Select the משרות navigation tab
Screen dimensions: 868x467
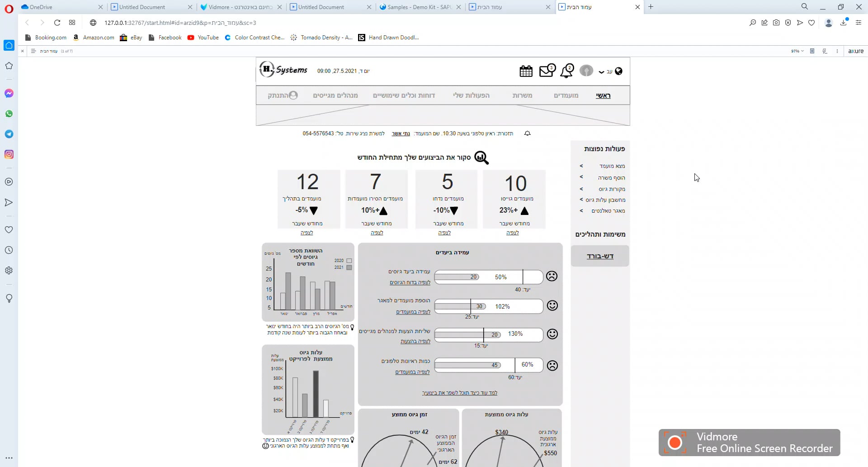(x=522, y=95)
